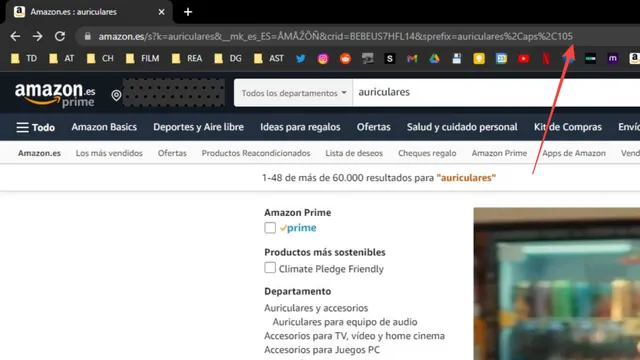The image size is (640, 360).
Task: Open the Google Keep bookmark
Action: (479, 58)
